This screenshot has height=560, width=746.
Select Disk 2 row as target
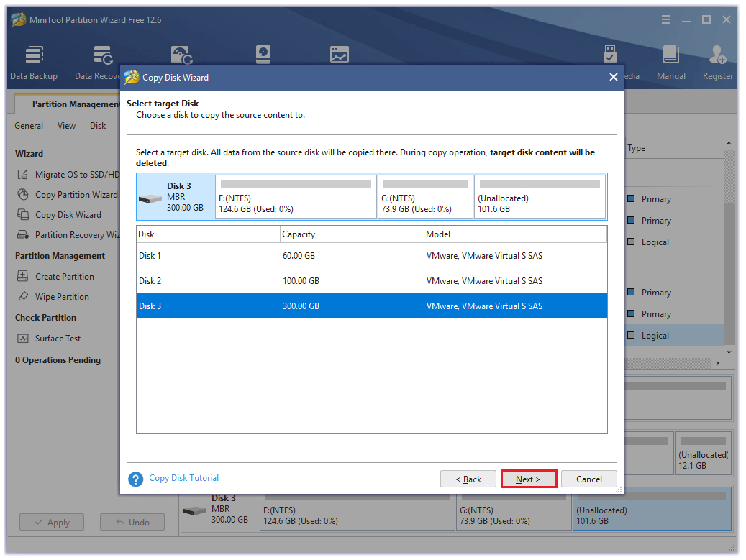coord(372,281)
